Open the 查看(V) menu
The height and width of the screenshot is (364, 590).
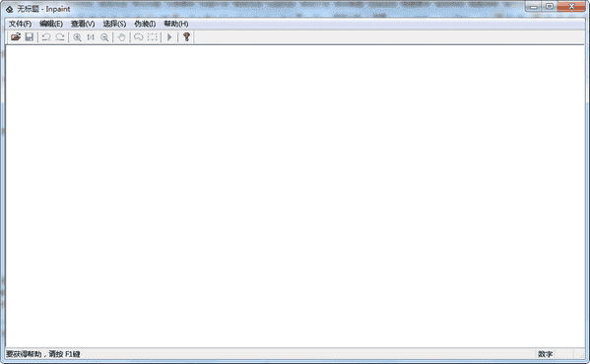[x=83, y=24]
